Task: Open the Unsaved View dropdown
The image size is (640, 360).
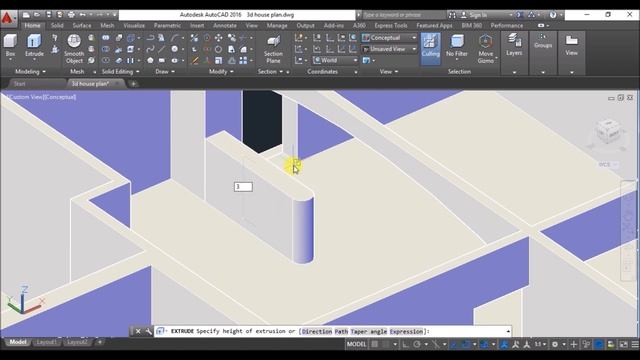Action: click(389, 49)
